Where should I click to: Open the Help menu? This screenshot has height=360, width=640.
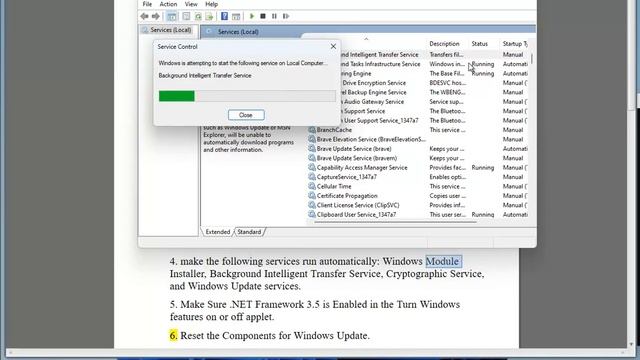click(x=211, y=4)
